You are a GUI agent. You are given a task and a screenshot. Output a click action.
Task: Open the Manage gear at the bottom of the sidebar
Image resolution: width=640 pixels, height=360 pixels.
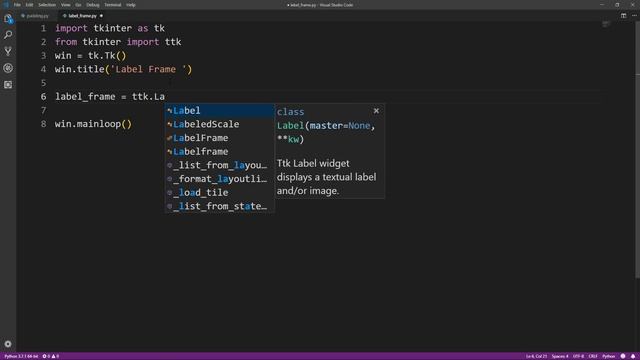pyautogui.click(x=8, y=344)
